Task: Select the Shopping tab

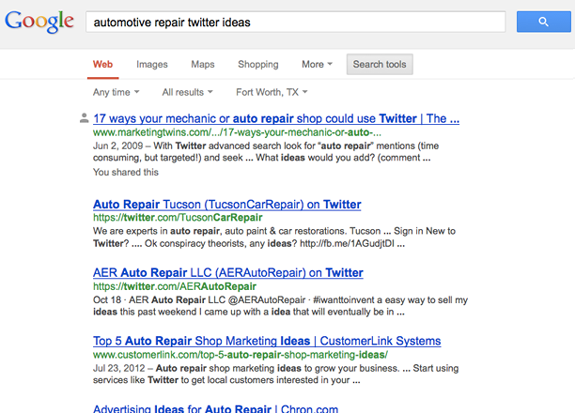Action: click(258, 65)
